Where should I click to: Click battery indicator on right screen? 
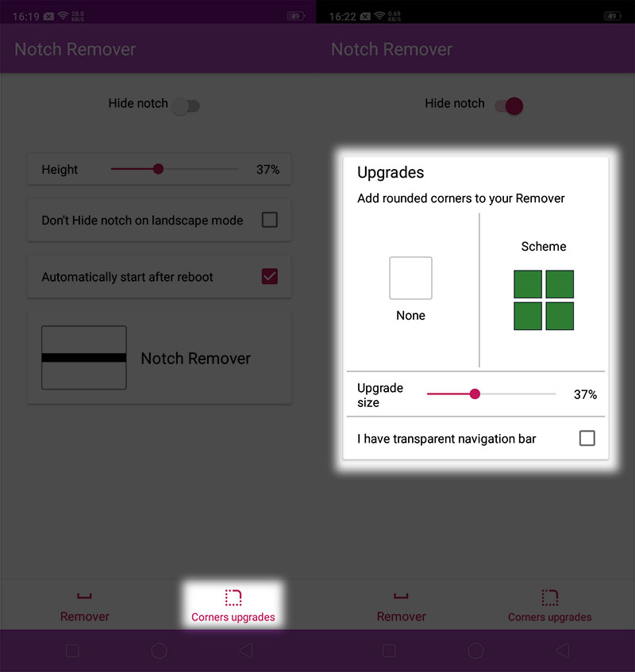tap(612, 17)
